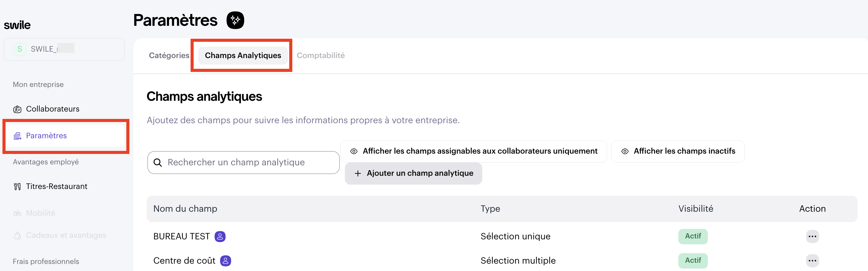Toggle fields assignable to collaborators only
Viewport: 868px width, 271px height.
[473, 151]
